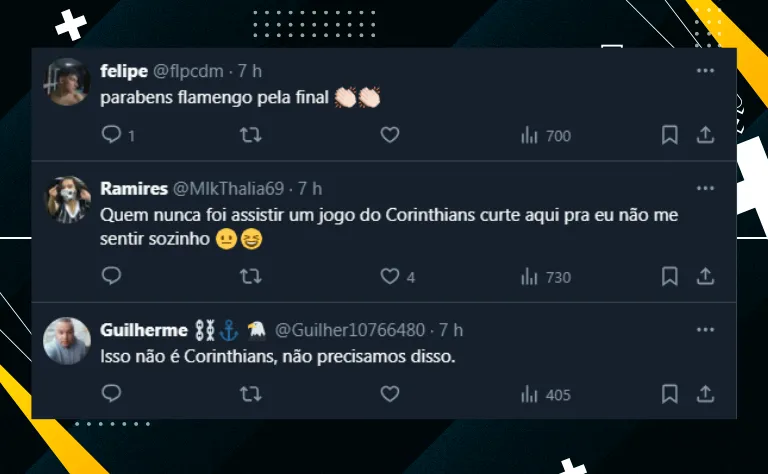Image resolution: width=768 pixels, height=474 pixels.
Task: Retweet the Ramires post
Action: click(x=250, y=277)
